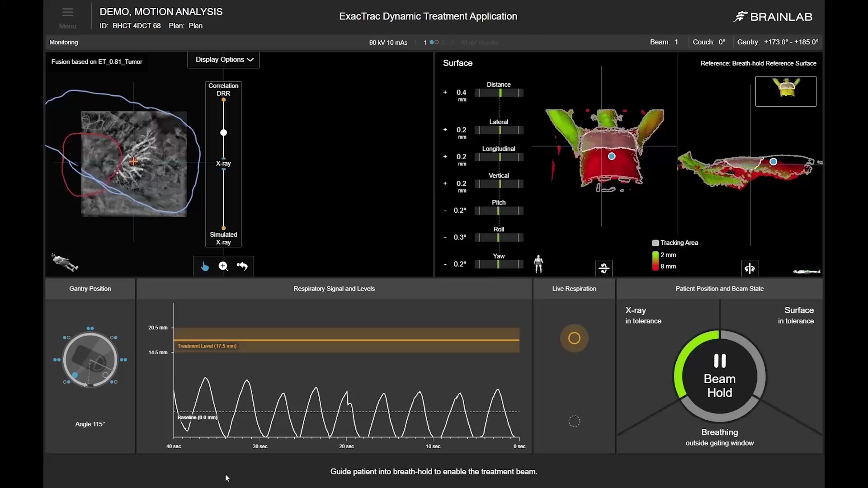Viewport: 868px width, 488px height.
Task: Click the Pitch deviation bar
Action: (499, 211)
